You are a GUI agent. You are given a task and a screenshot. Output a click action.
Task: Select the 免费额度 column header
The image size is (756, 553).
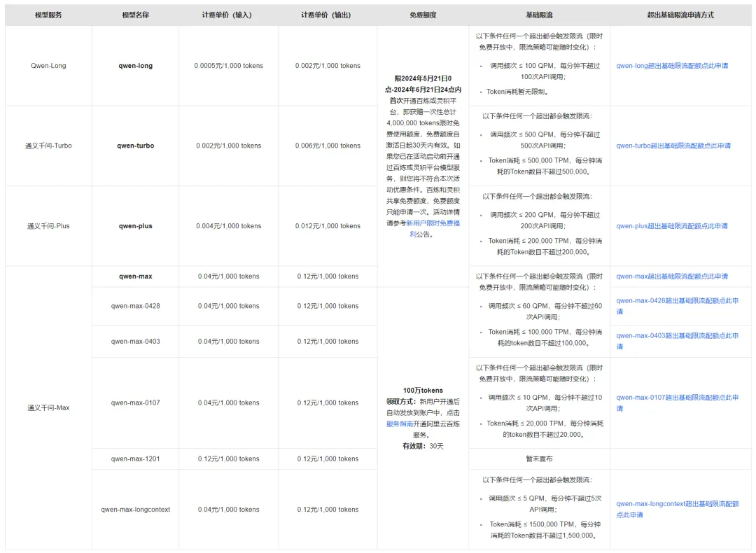tap(423, 15)
